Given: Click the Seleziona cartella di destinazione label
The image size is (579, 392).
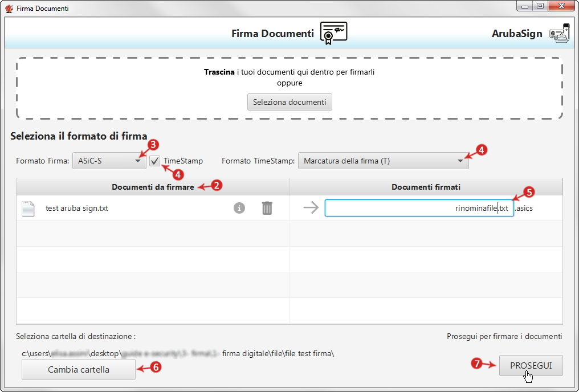Looking at the screenshot, I should point(76,336).
